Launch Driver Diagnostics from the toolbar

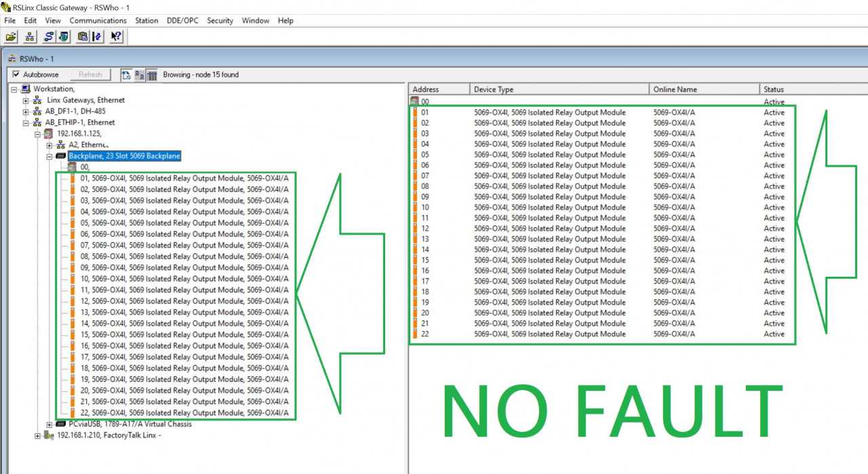tap(63, 37)
